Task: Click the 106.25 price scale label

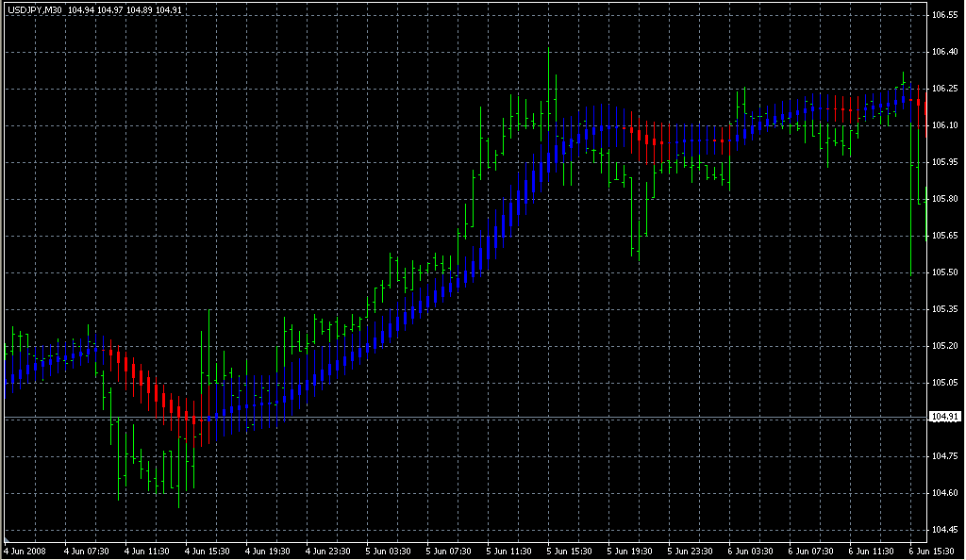Action: (945, 89)
